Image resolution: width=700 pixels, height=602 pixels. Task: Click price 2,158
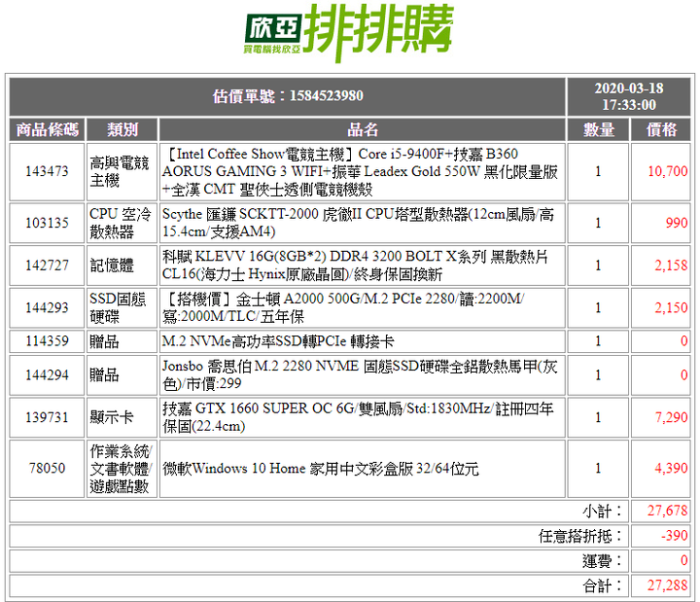(671, 266)
